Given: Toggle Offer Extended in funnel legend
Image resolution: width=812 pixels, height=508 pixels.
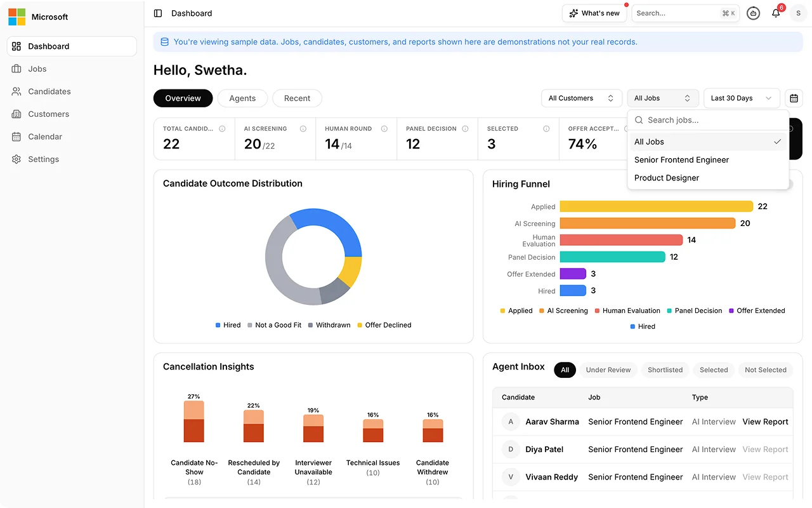Looking at the screenshot, I should (x=757, y=311).
